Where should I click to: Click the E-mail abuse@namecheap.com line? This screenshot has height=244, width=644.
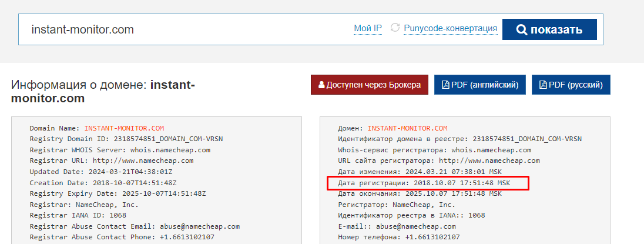[397, 226]
